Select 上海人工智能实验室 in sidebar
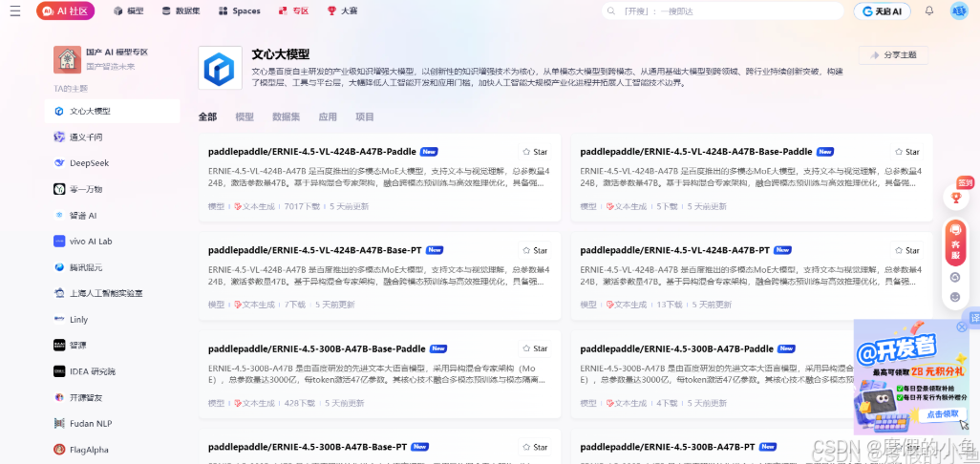The image size is (980, 464). [113, 293]
